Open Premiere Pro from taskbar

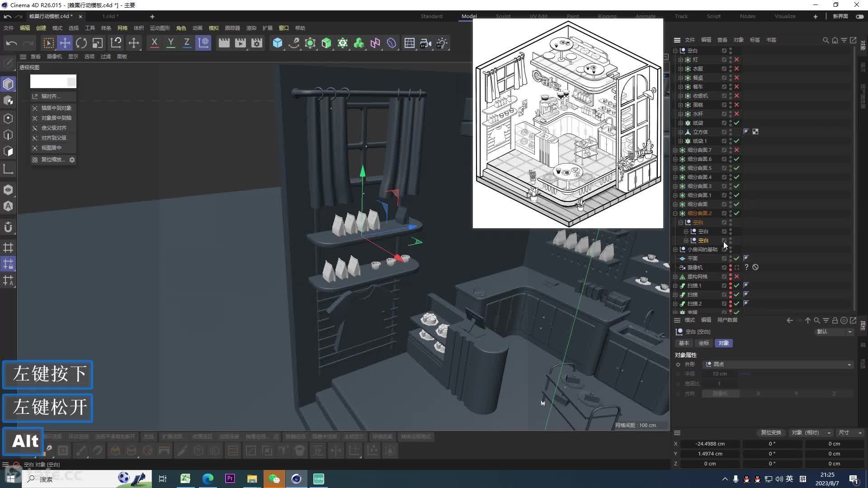[x=230, y=479]
